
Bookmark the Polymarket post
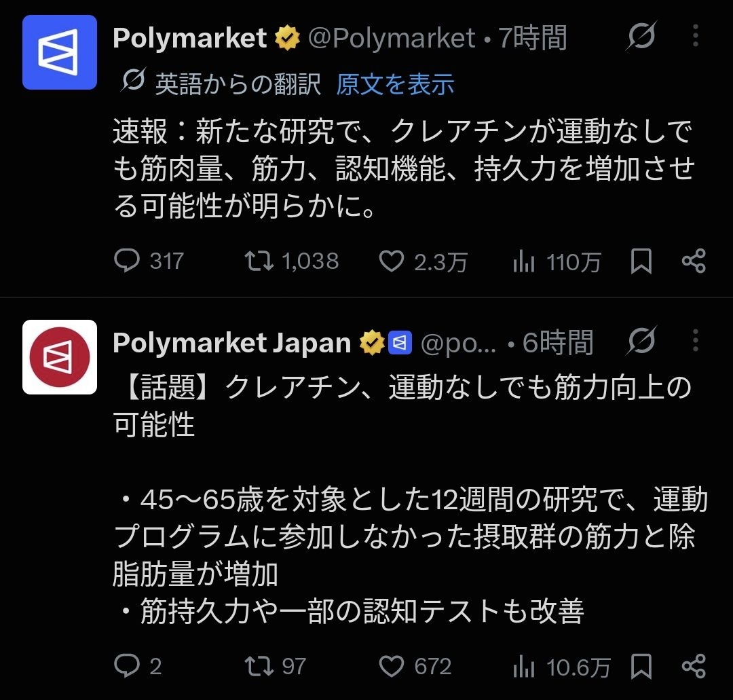[x=641, y=261]
